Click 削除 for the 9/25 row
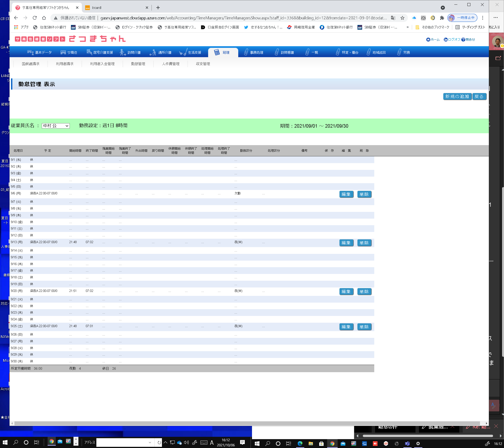Image resolution: width=504 pixels, height=448 pixels. tap(364, 327)
